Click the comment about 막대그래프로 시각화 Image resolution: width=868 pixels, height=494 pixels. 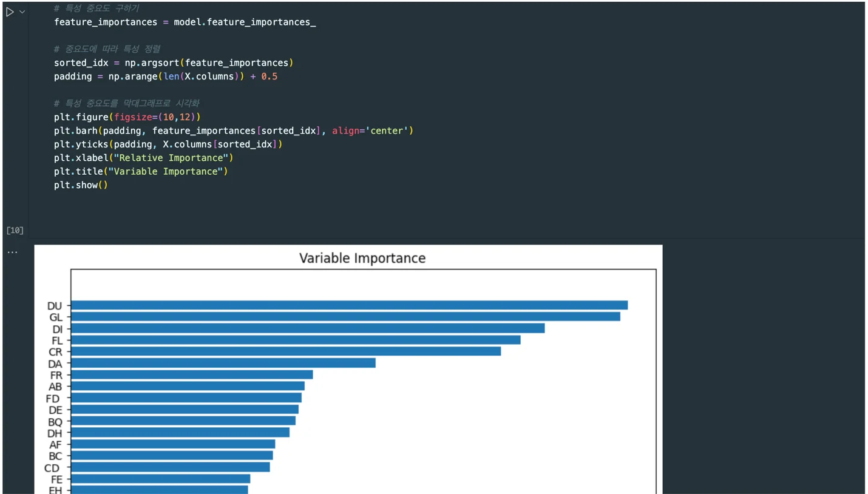pos(126,103)
